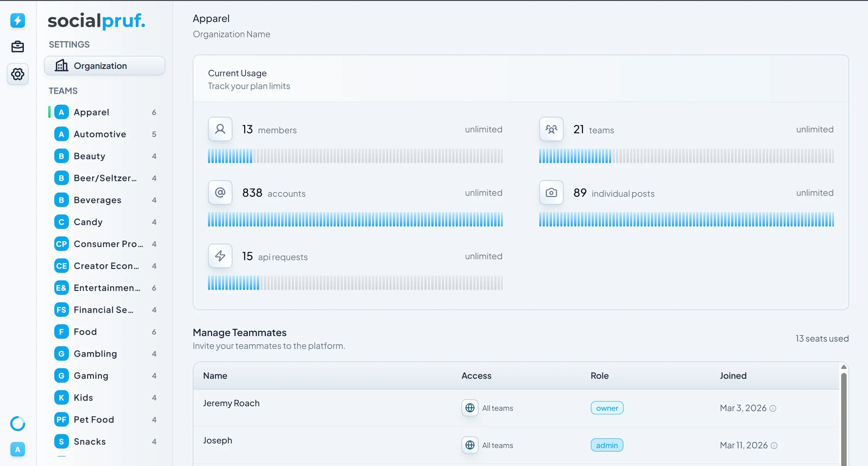Click the members usage progress bar

coord(355,156)
